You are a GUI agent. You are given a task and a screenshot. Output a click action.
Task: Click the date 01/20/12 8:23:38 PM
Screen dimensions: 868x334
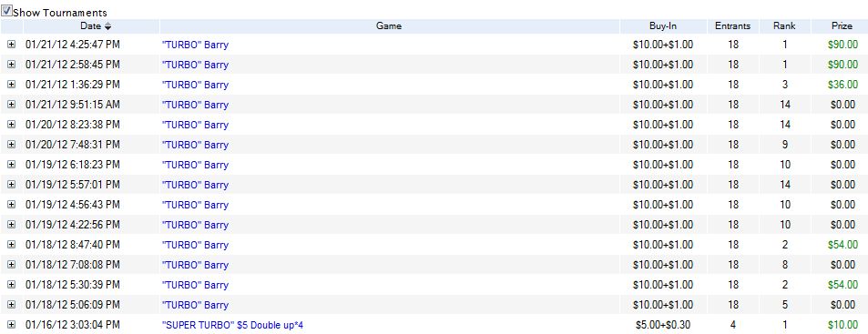[73, 125]
